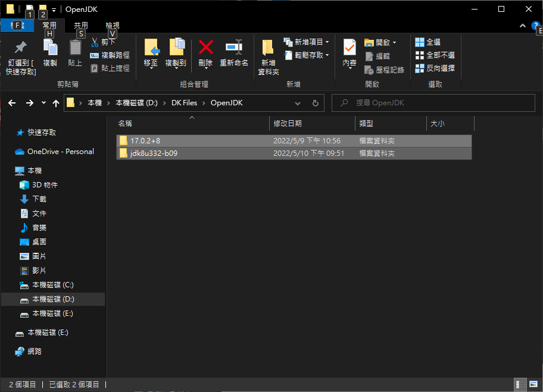Viewport: 543px width, 392px height.
Task: Switch to the 常用 (Home) tab
Action: (x=49, y=25)
